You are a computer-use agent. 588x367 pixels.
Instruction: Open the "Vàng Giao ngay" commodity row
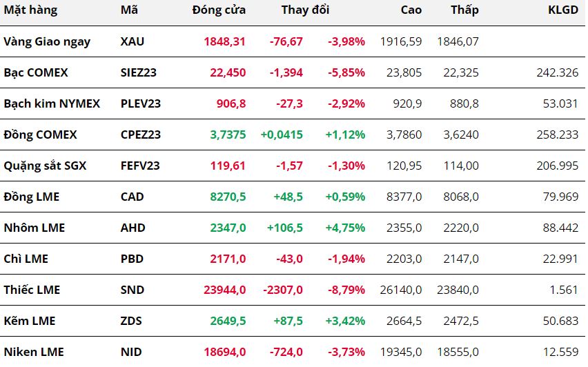coord(47,41)
